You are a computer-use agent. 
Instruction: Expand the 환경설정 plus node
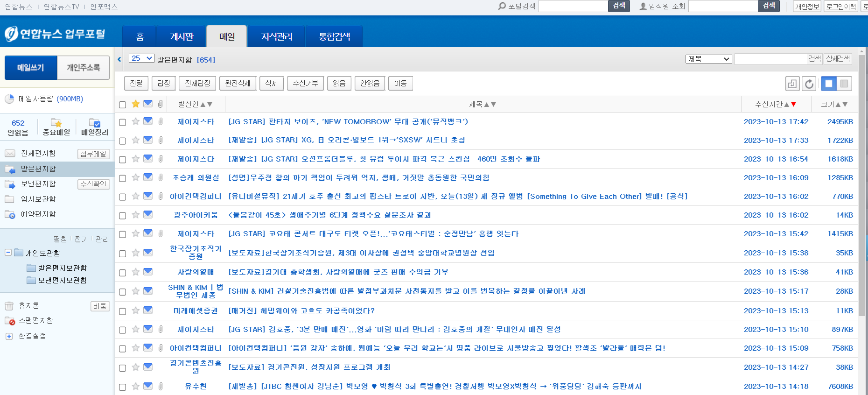pos(8,336)
